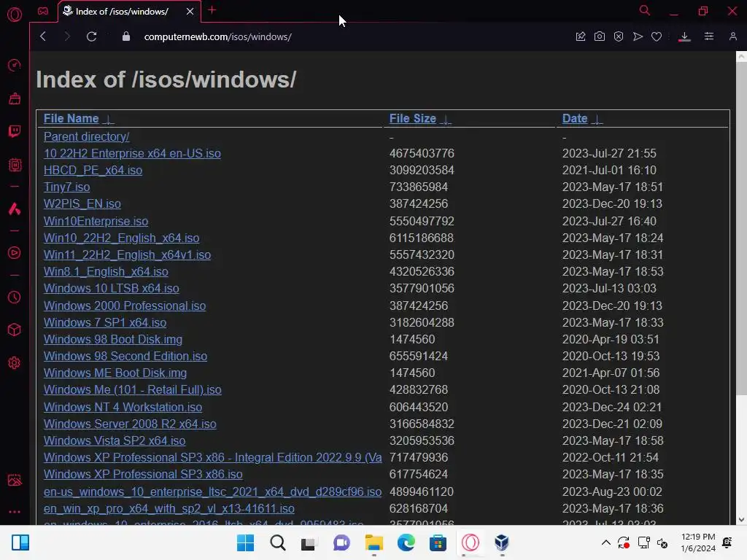
Task: Select the Index of /isos/windows/ tab
Action: (x=122, y=11)
